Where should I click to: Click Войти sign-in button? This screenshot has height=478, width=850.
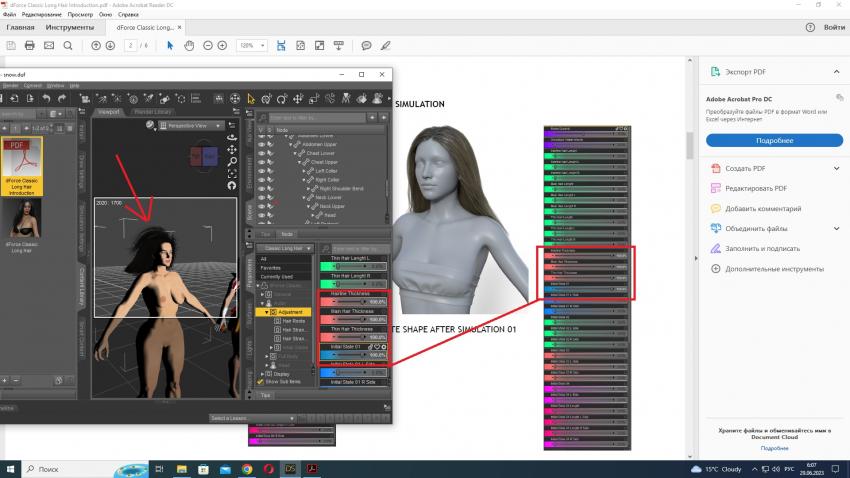[x=834, y=27]
